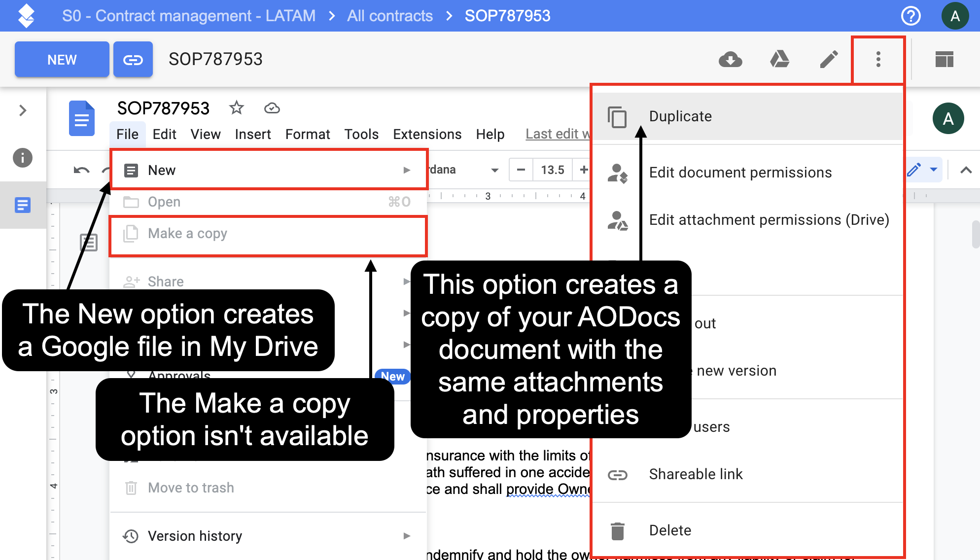The height and width of the screenshot is (560, 980).
Task: Open the info panel icon in sidebar
Action: pyautogui.click(x=23, y=158)
